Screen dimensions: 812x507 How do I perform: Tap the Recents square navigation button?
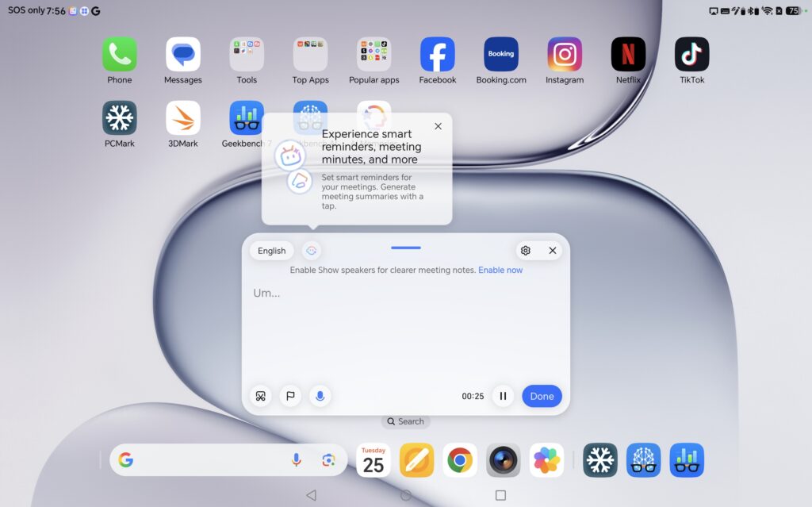tap(500, 495)
